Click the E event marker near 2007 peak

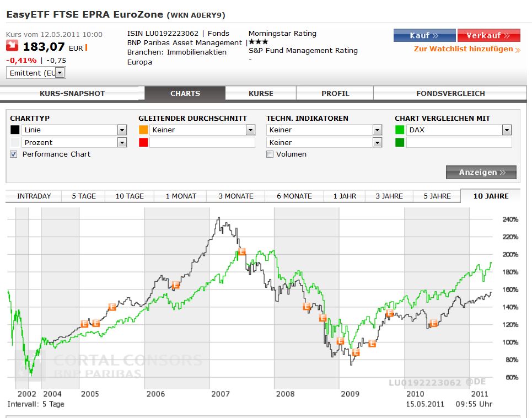pos(242,251)
